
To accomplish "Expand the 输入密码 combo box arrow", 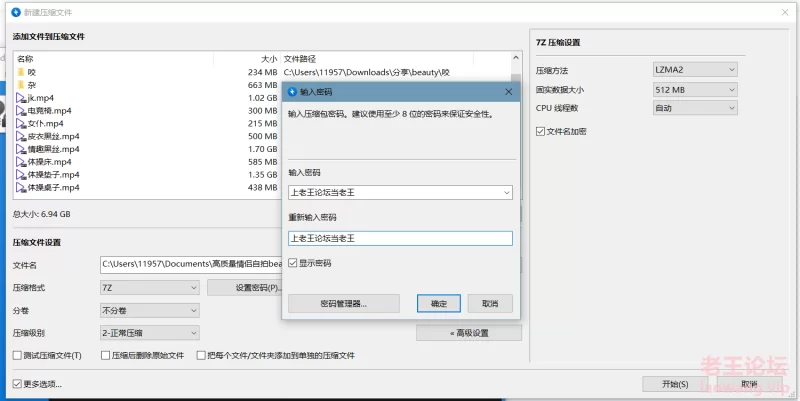I will (x=507, y=192).
